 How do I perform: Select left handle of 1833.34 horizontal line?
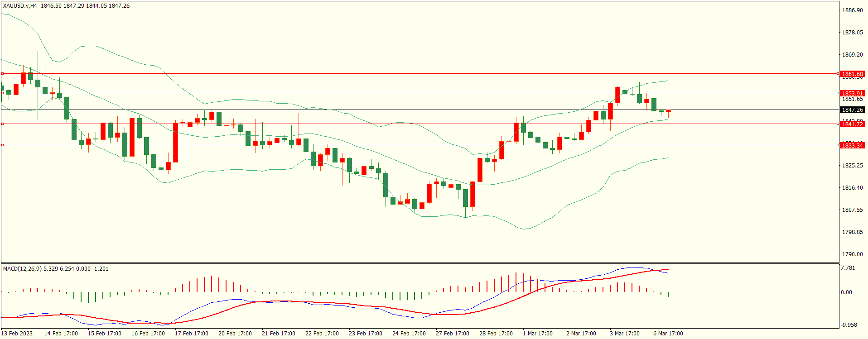2,145
